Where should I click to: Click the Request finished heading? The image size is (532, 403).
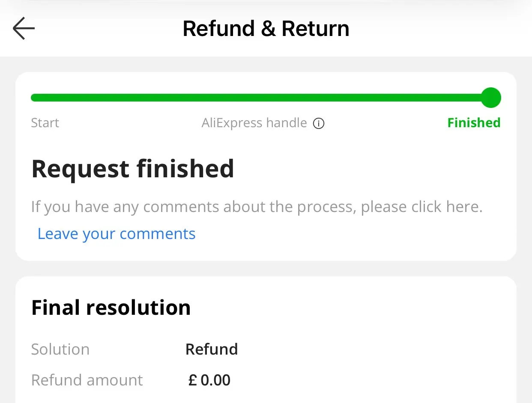coord(133,169)
